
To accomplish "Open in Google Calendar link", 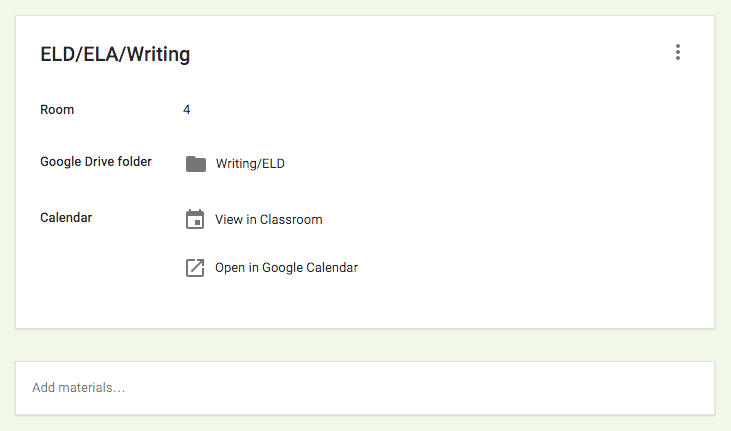I will [x=286, y=268].
